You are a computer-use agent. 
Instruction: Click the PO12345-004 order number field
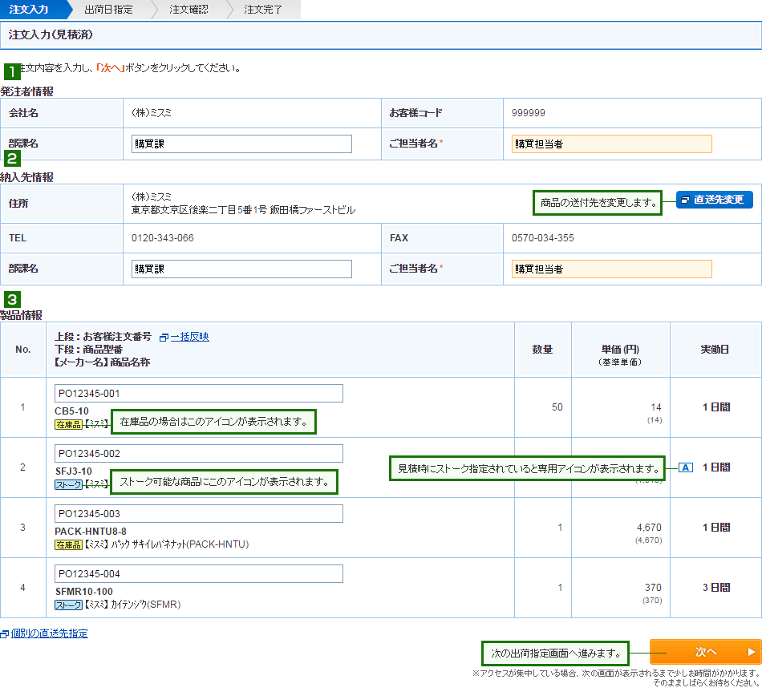pyautogui.click(x=198, y=573)
